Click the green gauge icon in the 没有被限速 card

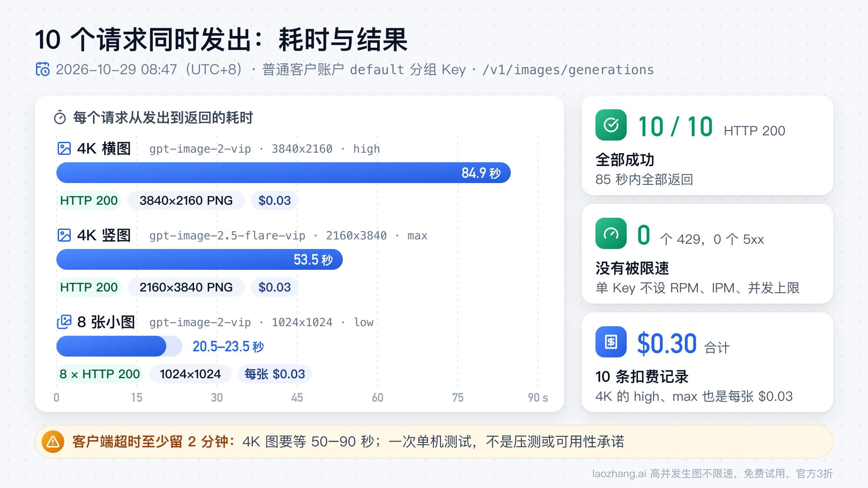coord(611,233)
